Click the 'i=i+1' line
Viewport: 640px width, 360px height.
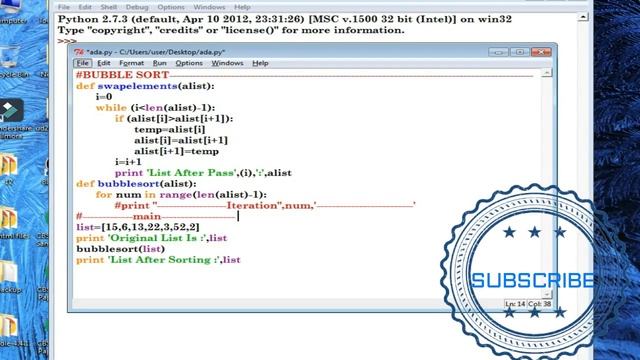128,162
